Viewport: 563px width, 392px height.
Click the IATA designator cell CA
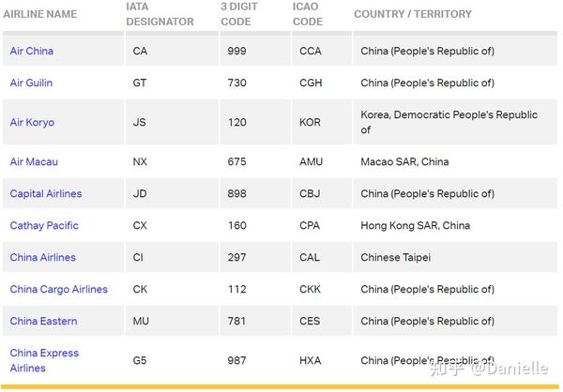141,51
